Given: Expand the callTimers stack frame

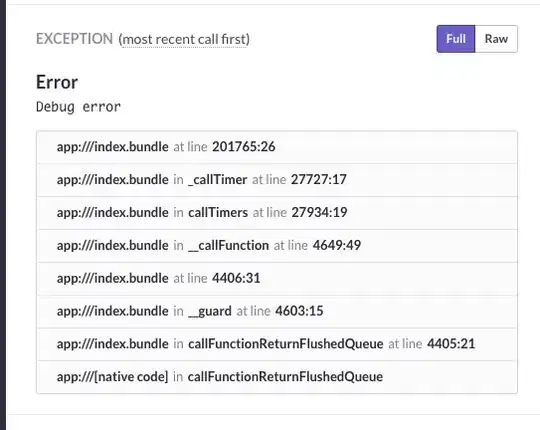Looking at the screenshot, I should coord(277,213).
